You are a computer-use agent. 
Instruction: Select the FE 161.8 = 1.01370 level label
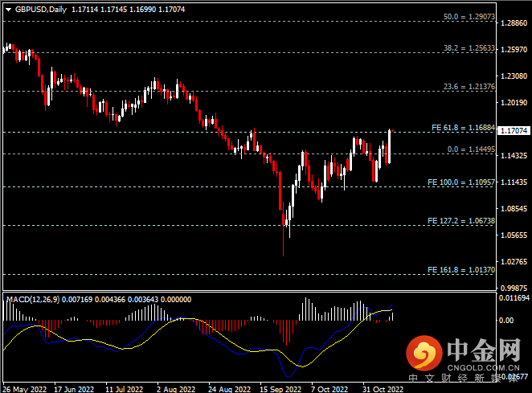[461, 270]
